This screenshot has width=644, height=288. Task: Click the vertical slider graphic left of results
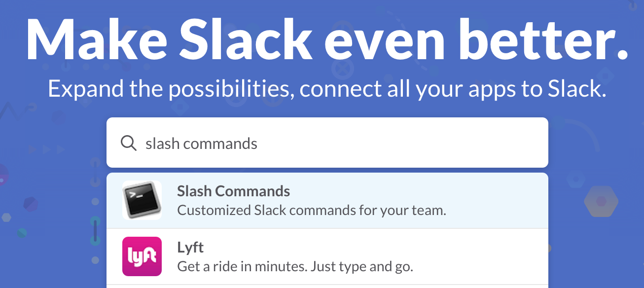(x=95, y=230)
